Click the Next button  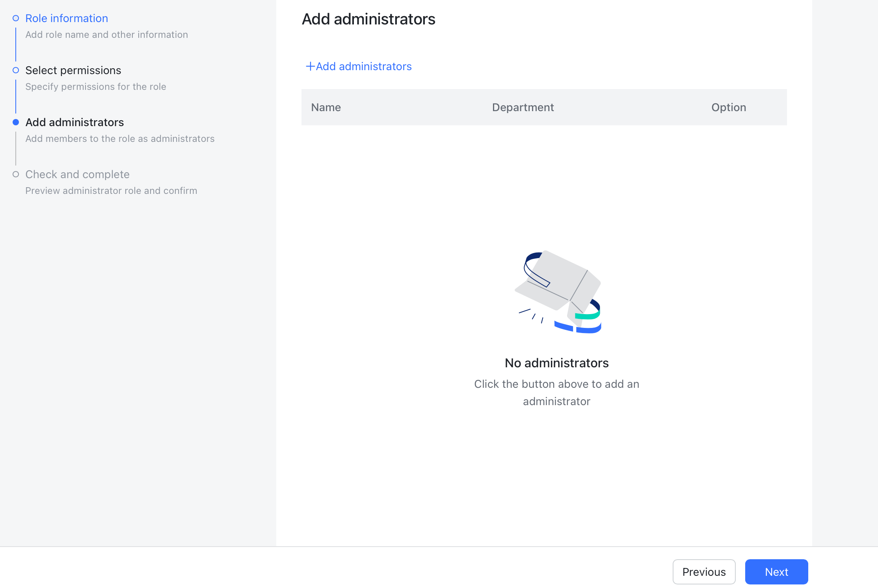(x=776, y=571)
